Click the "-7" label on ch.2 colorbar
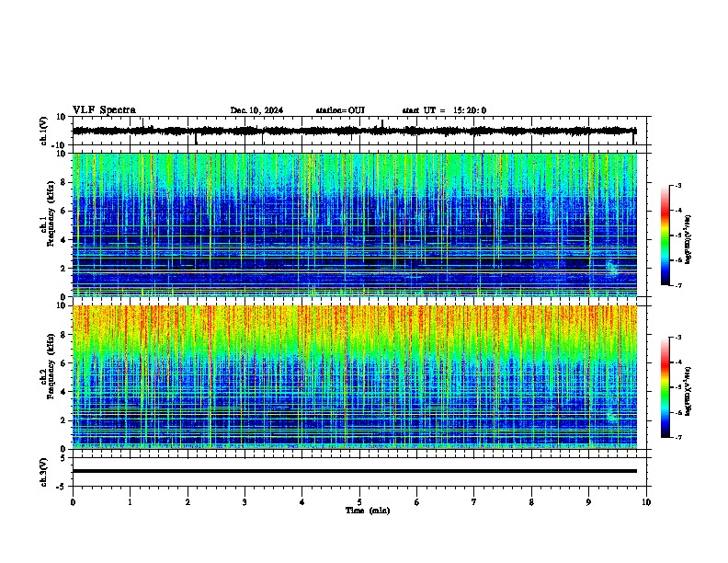 pyautogui.click(x=677, y=438)
